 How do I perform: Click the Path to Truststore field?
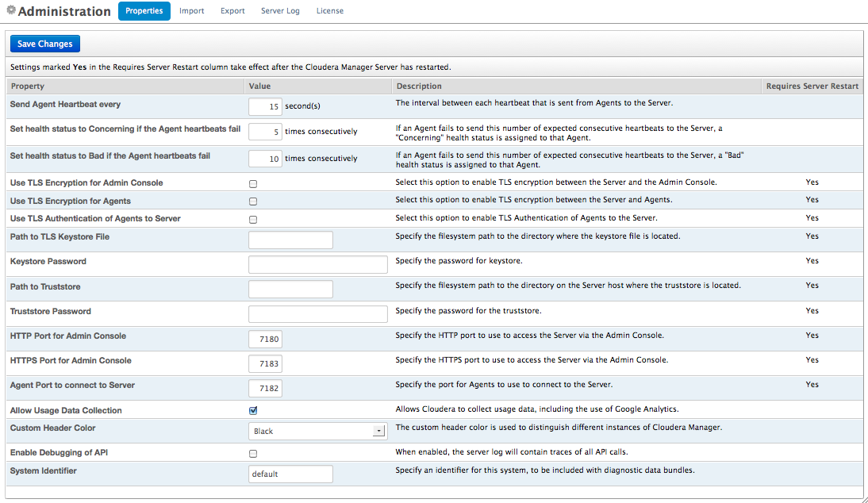click(290, 289)
